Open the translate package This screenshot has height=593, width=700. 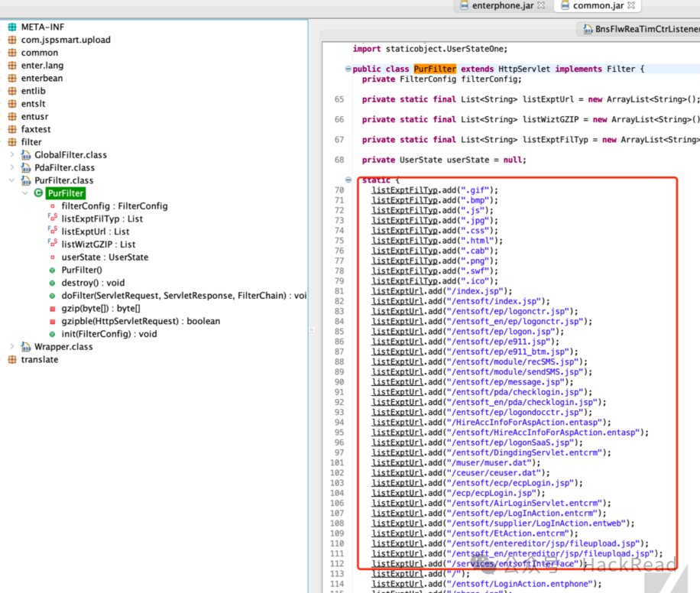point(39,359)
